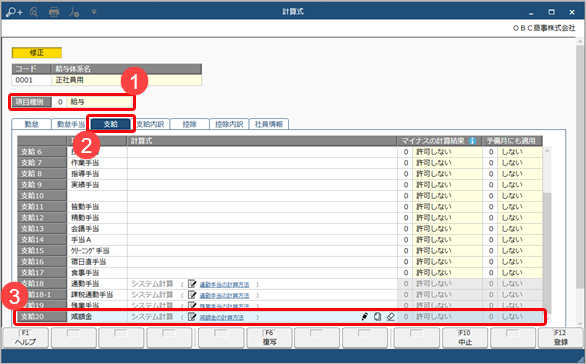Click 許可しない cell for 支給 7 作業手当
Image resolution: width=586 pixels, height=364 pixels.
coord(447,163)
